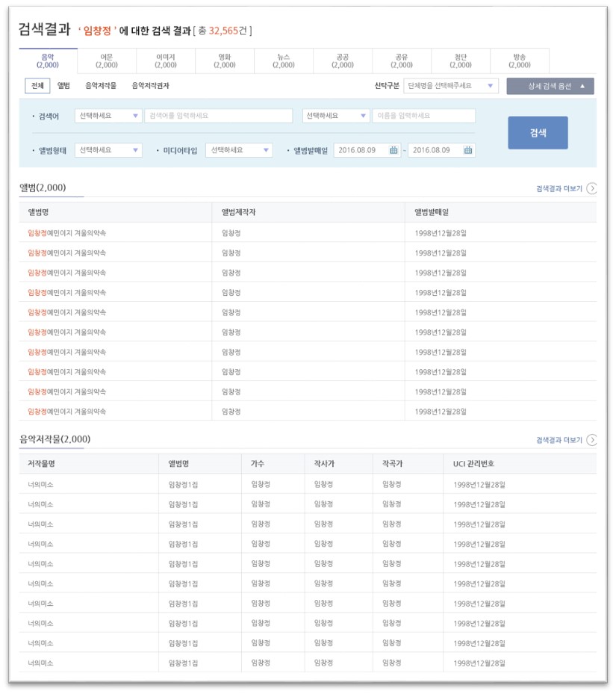This screenshot has height=694, width=616.
Task: Expand the 검색어 type dropdown
Action: pos(108,116)
